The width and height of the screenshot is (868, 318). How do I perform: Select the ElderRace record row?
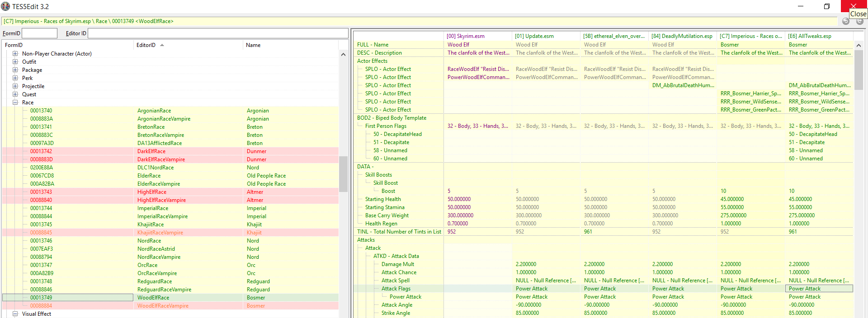coord(170,176)
